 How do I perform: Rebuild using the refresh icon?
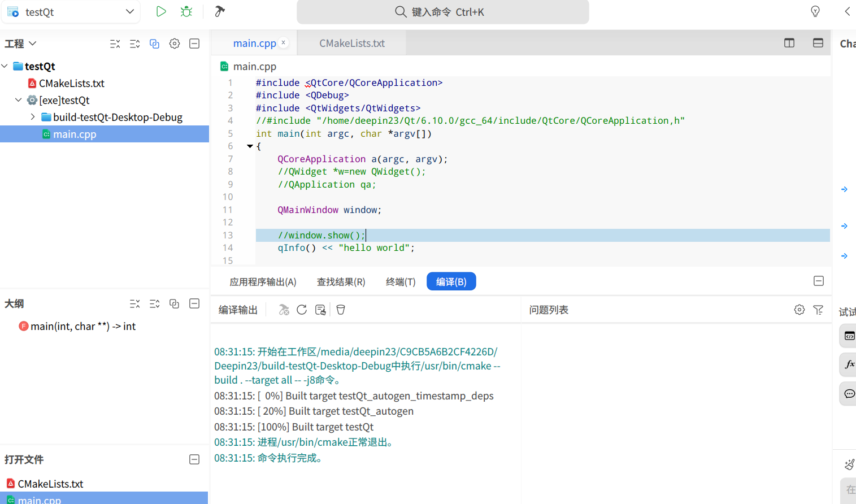click(x=302, y=310)
